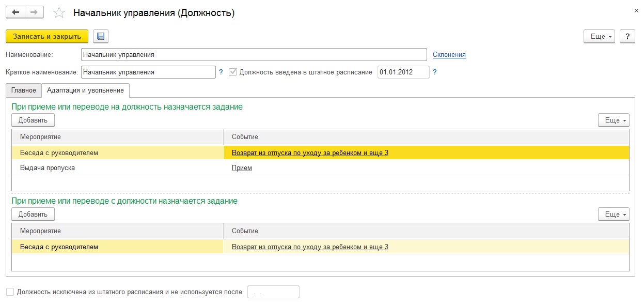Click 'Добавить' above the first table
Image resolution: width=644 pixels, height=305 pixels.
[33, 120]
